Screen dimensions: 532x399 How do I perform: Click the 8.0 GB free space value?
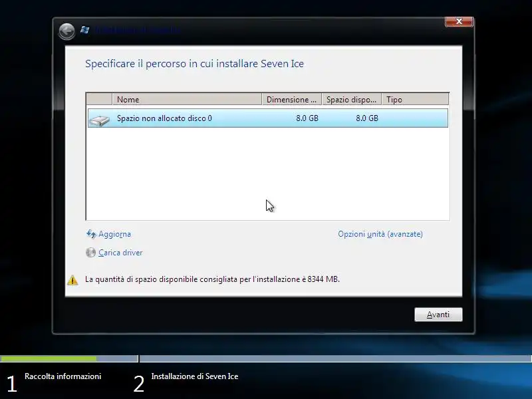click(x=367, y=118)
